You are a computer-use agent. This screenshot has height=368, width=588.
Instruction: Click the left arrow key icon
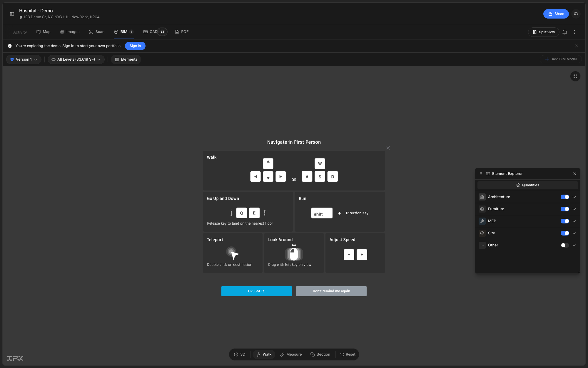[x=255, y=176]
